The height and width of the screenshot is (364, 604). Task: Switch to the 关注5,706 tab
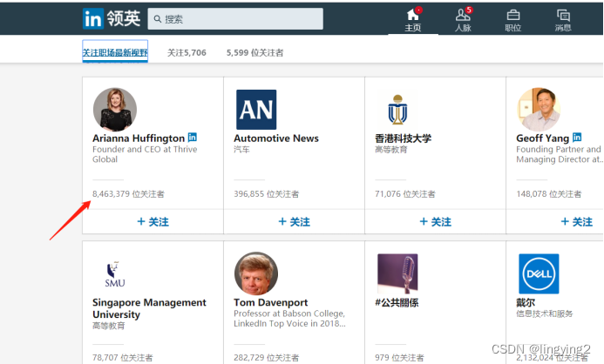tap(187, 53)
